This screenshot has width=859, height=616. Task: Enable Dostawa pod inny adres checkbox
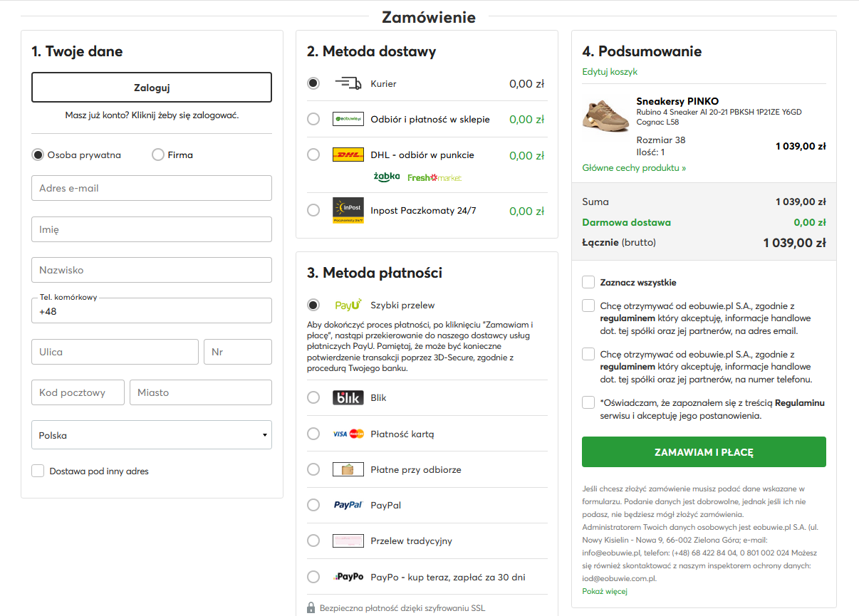coord(38,471)
